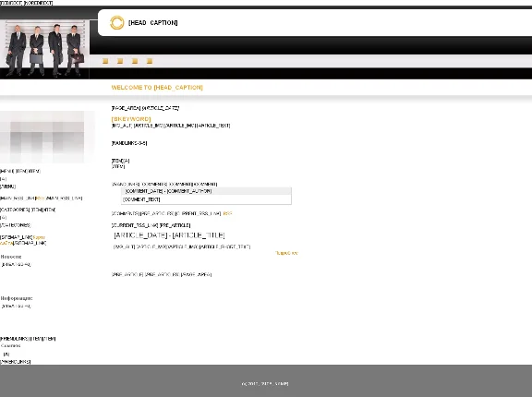Image resolution: width=532 pixels, height=397 pixels.
Task: Click the second orange square navigation icon
Action: tap(120, 61)
